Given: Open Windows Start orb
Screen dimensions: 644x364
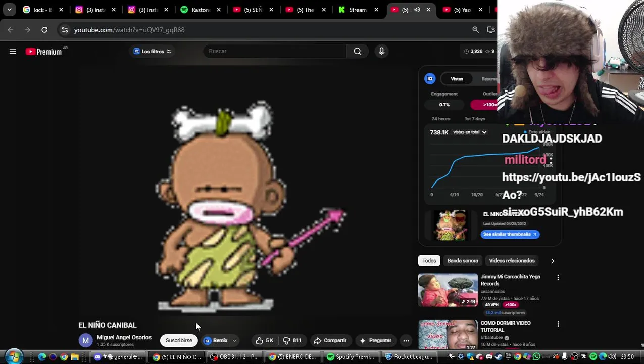Looking at the screenshot, I should click(x=14, y=357).
